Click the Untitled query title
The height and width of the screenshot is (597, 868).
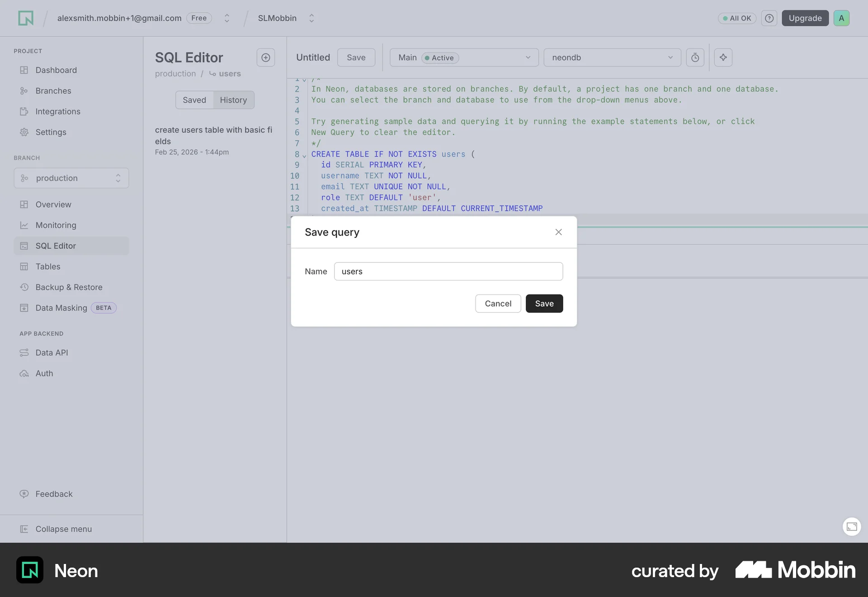click(x=313, y=57)
